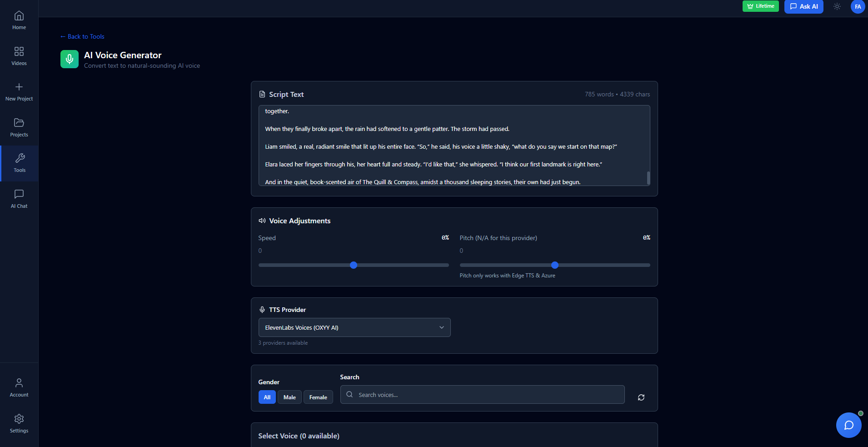The width and height of the screenshot is (868, 447).
Task: Click the chevron on ElevenLabs Voices selector
Action: pyautogui.click(x=441, y=327)
